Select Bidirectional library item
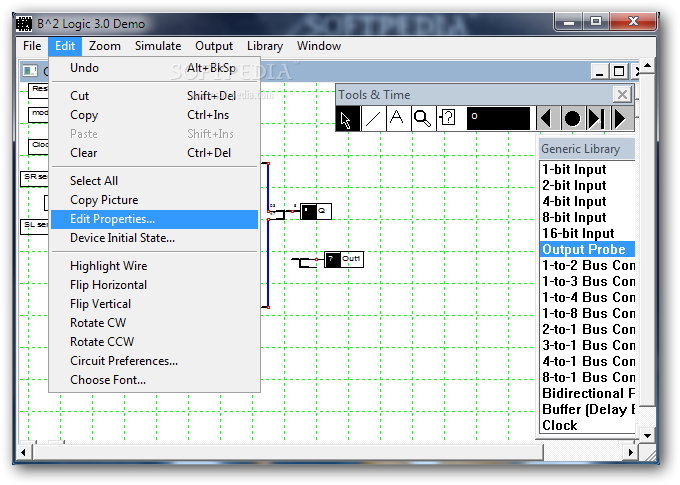680x485 pixels. click(x=588, y=393)
